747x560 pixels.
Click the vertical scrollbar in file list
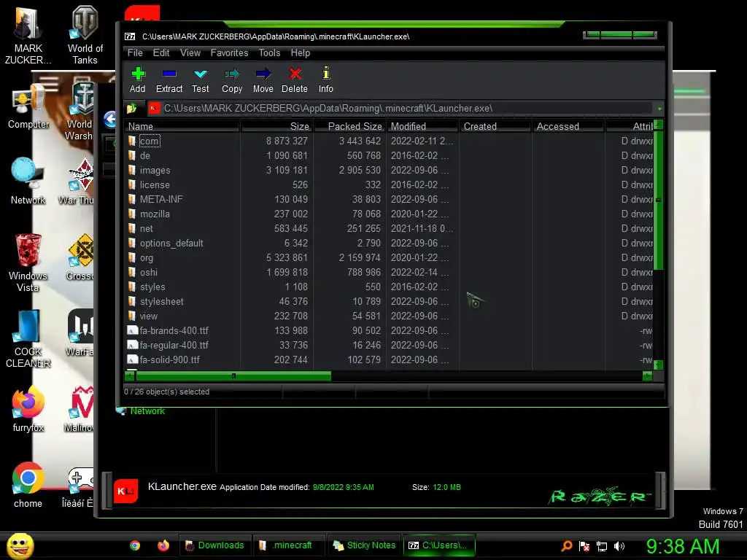[x=659, y=200]
